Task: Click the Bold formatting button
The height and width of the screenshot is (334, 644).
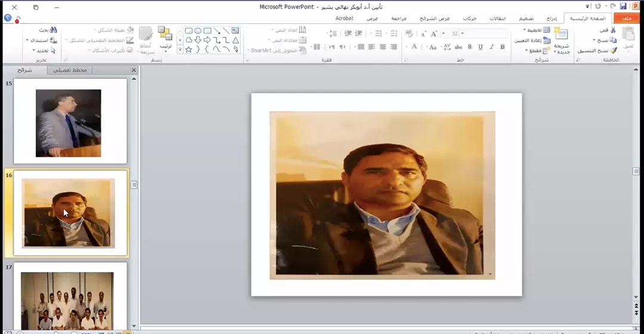Action: [503, 47]
